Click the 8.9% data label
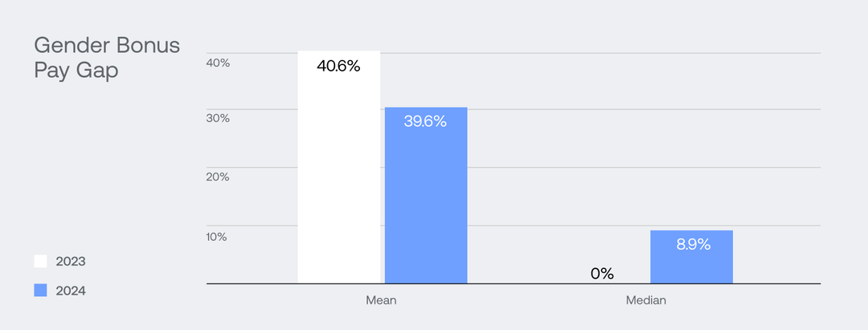Viewport: 868px width, 330px height. click(x=693, y=245)
